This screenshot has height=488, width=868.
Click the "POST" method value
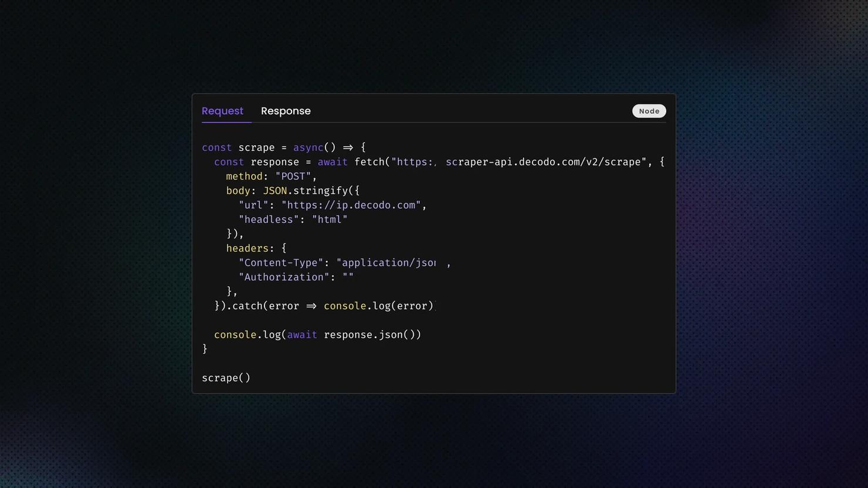[x=293, y=177]
